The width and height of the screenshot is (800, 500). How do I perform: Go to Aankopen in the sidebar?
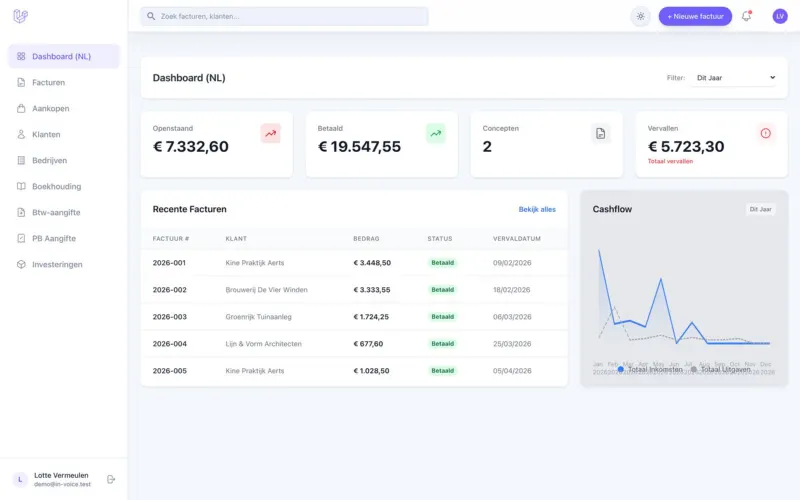[64, 108]
